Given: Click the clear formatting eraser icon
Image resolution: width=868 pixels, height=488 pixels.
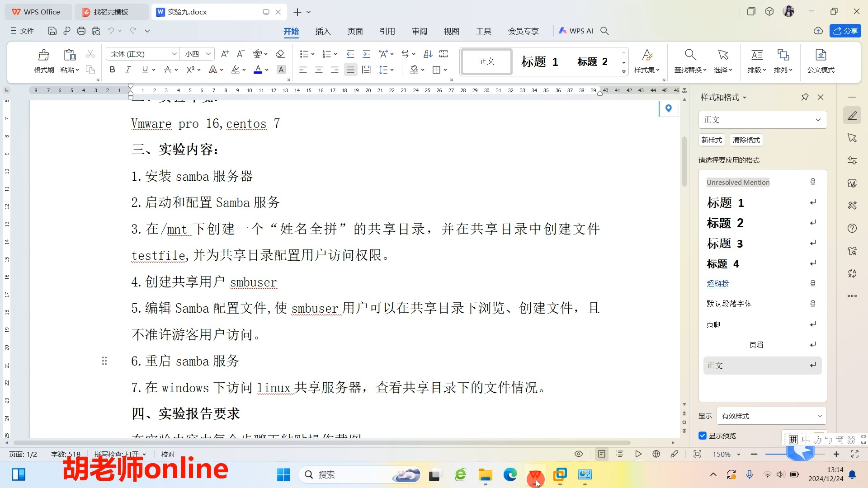Looking at the screenshot, I should pos(280,54).
